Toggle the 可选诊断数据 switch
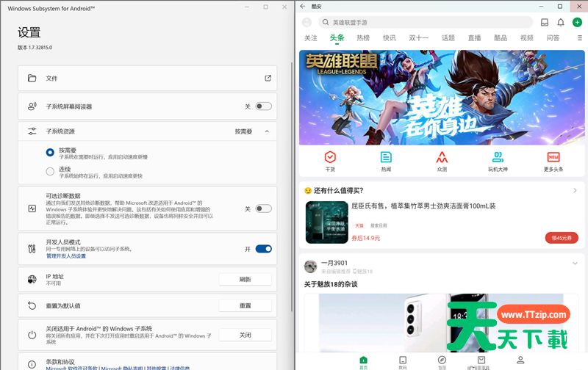Image resolution: width=588 pixels, height=370 pixels. tap(263, 208)
